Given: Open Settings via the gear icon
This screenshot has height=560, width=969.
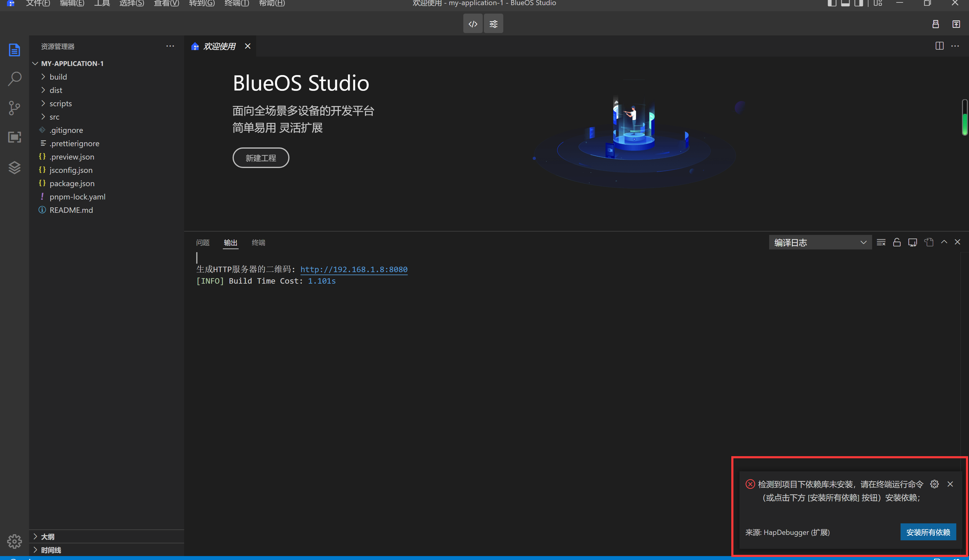Looking at the screenshot, I should [x=14, y=542].
